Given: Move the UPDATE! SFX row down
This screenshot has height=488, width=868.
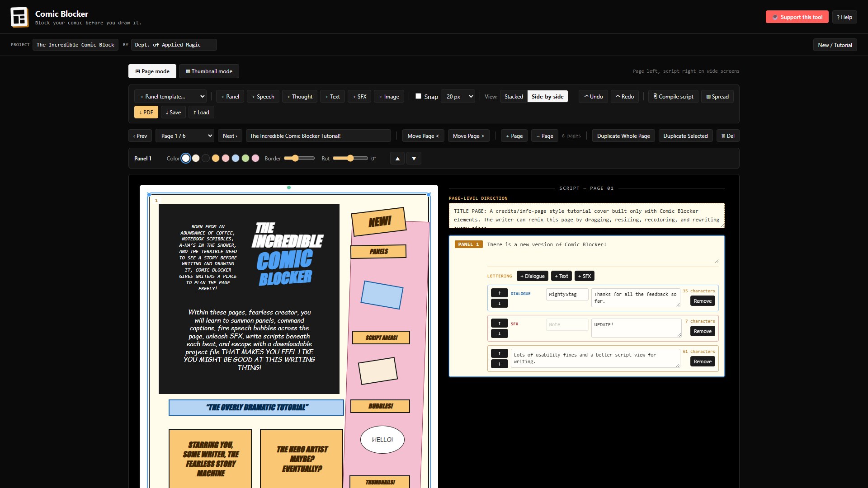Looking at the screenshot, I should click(499, 333).
